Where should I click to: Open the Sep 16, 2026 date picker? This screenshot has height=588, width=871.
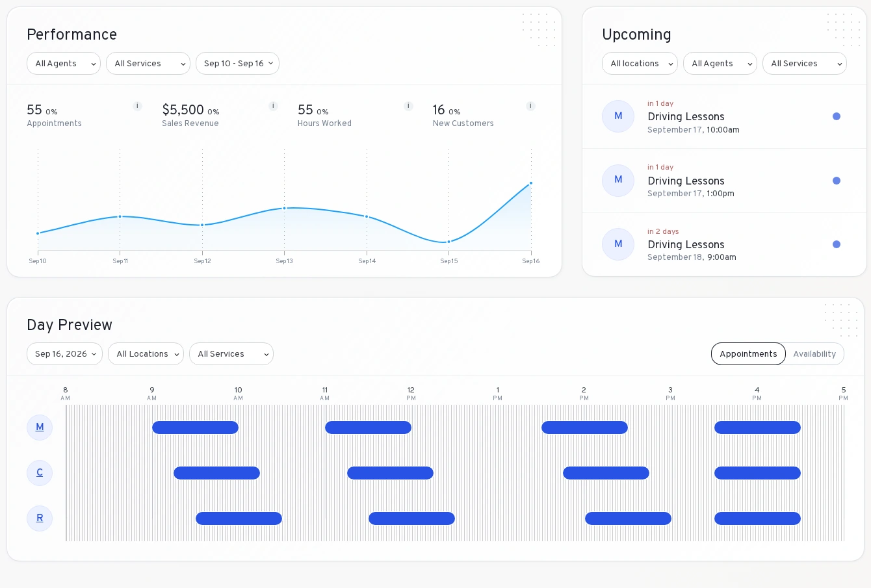pos(64,354)
